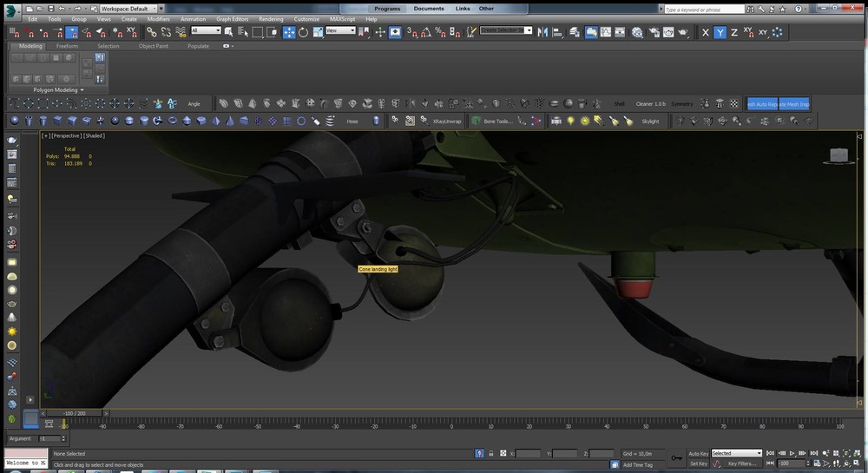Image resolution: width=868 pixels, height=473 pixels.
Task: Click the Skylight button
Action: [x=650, y=122]
